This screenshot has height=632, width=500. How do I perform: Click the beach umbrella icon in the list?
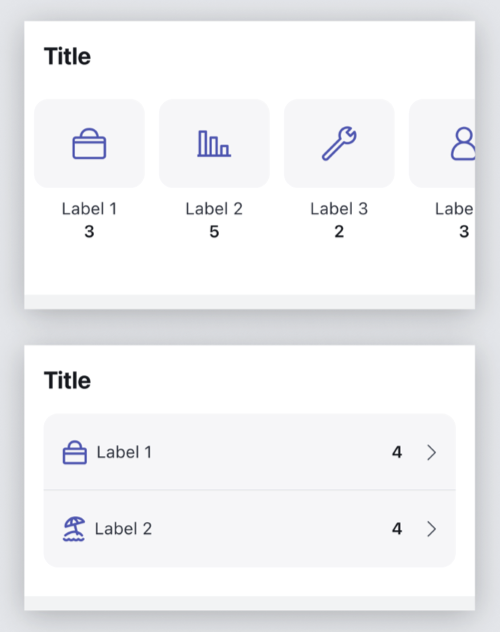74,529
